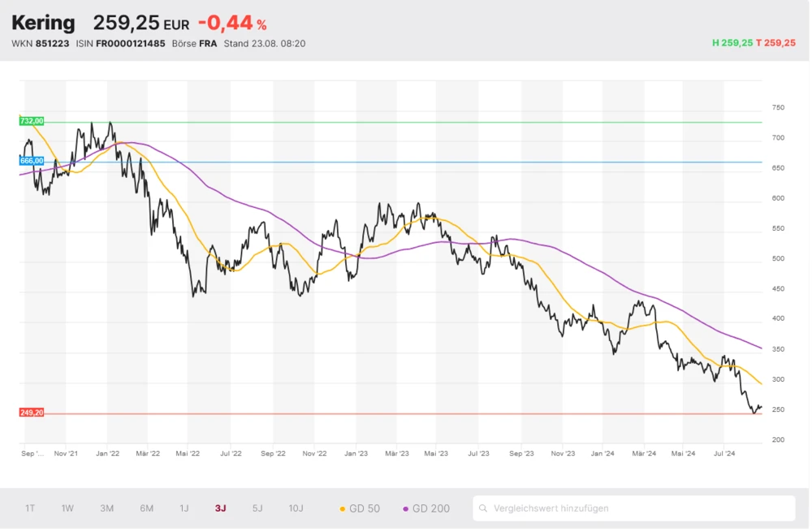Click the green 732,00 high price marker
Viewport: 812px width, 532px height.
(x=31, y=121)
